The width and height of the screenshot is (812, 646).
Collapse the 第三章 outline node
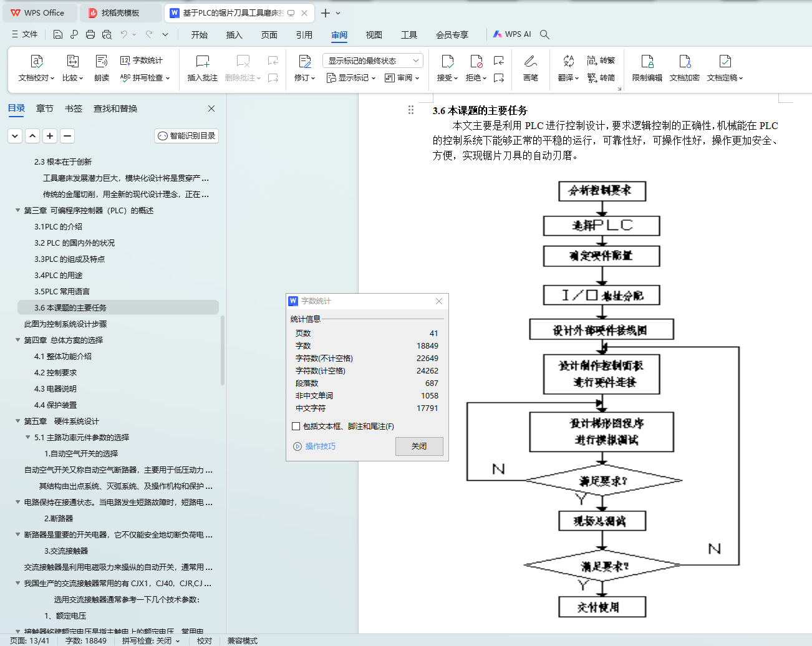pos(17,210)
